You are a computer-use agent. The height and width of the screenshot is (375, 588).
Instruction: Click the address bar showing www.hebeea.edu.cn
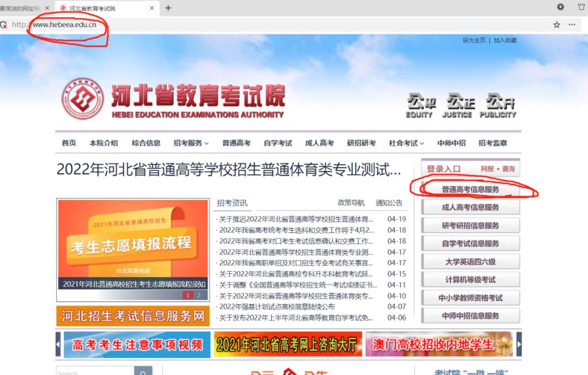64,25
